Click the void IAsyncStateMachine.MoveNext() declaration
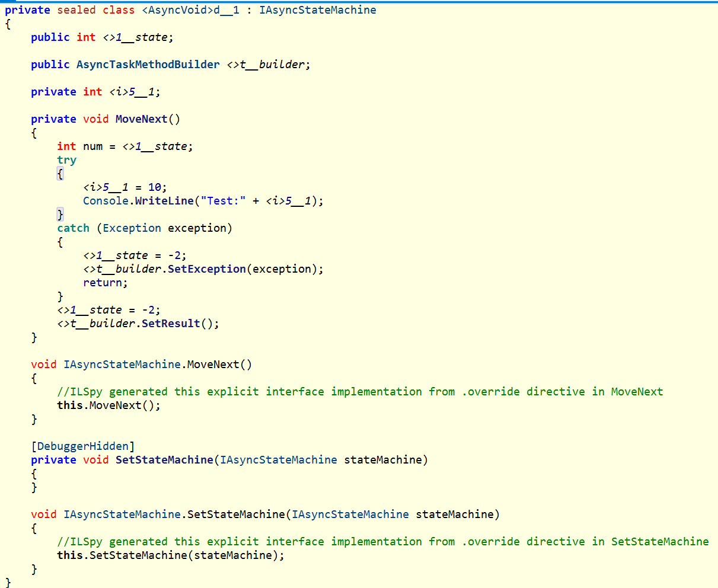718x588 pixels. [141, 365]
